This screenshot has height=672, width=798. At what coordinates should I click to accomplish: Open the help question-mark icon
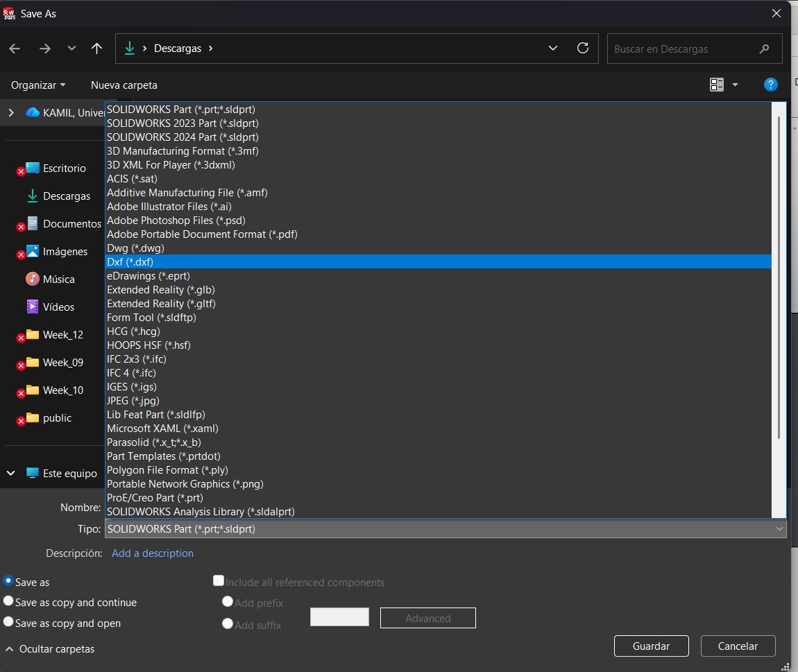point(770,85)
